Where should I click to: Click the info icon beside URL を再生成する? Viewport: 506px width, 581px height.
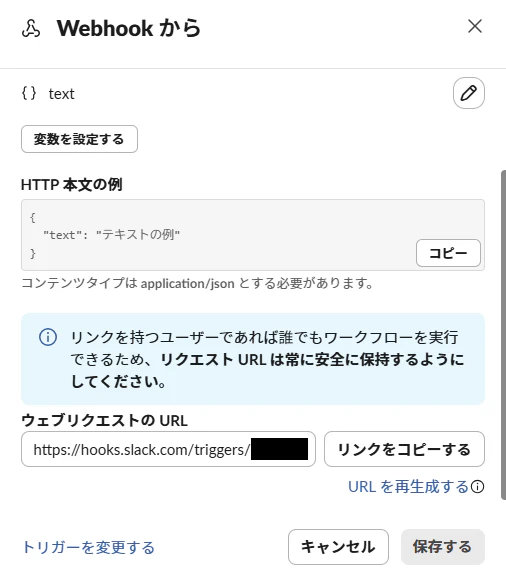click(x=477, y=487)
